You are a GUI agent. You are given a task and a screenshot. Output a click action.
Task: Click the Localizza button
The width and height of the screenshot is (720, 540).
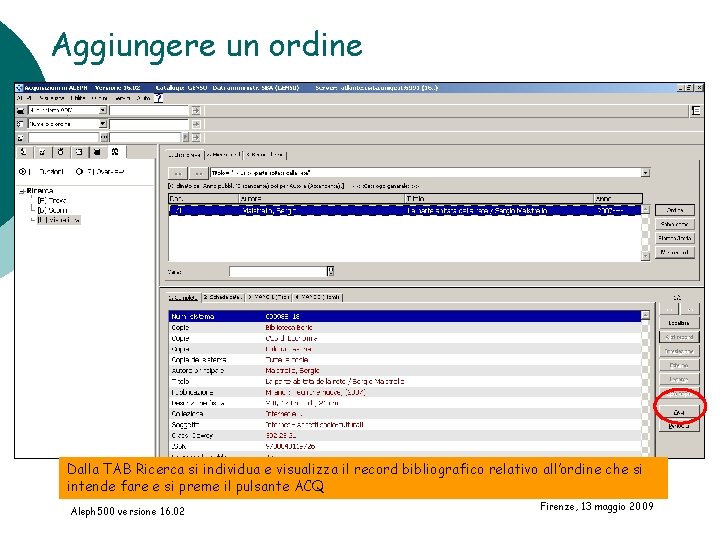[679, 323]
